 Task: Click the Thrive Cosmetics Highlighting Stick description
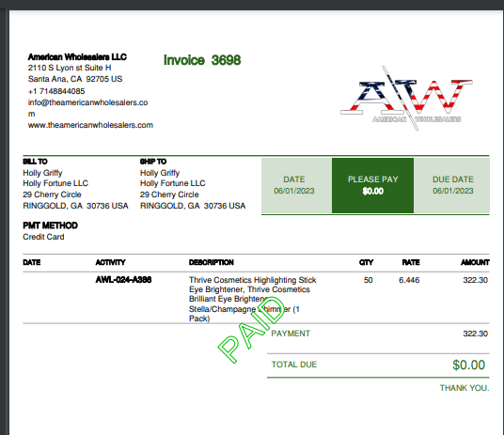[253, 299]
